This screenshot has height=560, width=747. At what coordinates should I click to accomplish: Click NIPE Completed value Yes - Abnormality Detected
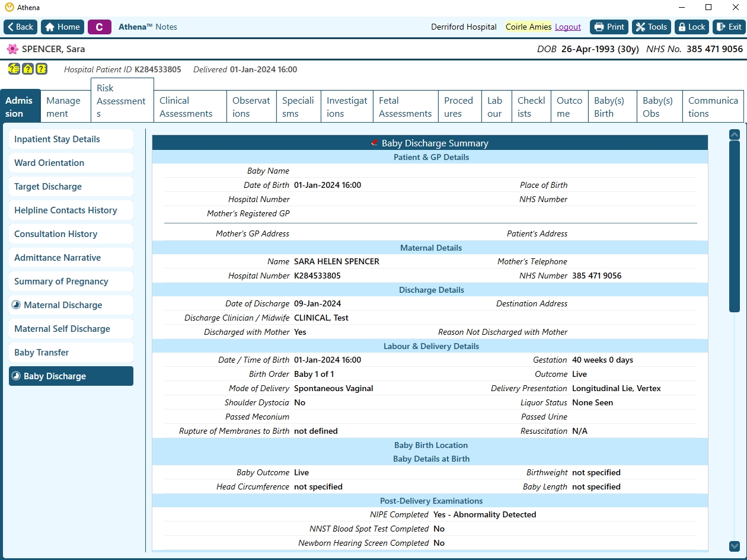pyautogui.click(x=485, y=514)
